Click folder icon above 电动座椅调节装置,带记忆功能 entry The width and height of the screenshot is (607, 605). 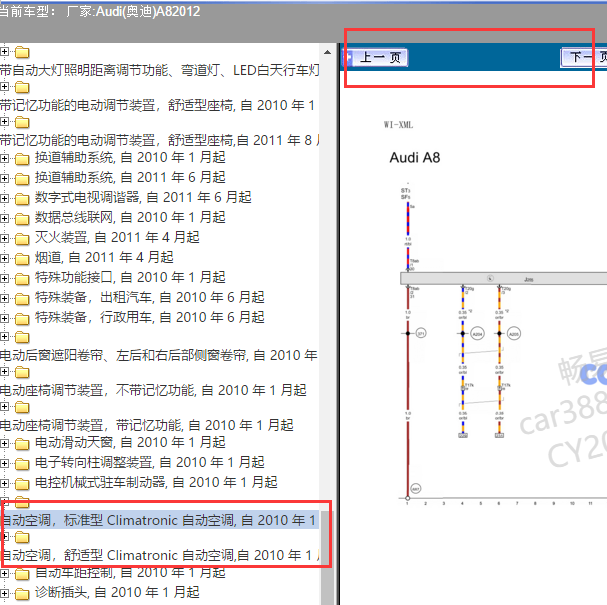pos(22,407)
